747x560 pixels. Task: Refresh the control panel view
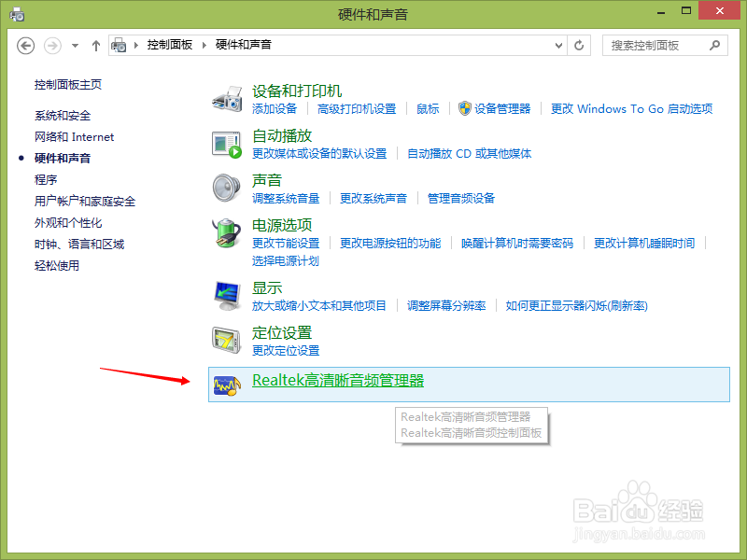pos(579,45)
